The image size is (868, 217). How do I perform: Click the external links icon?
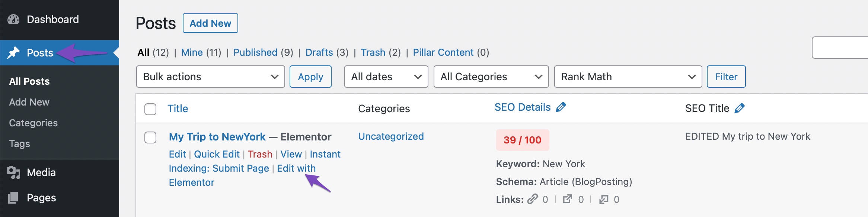[568, 199]
